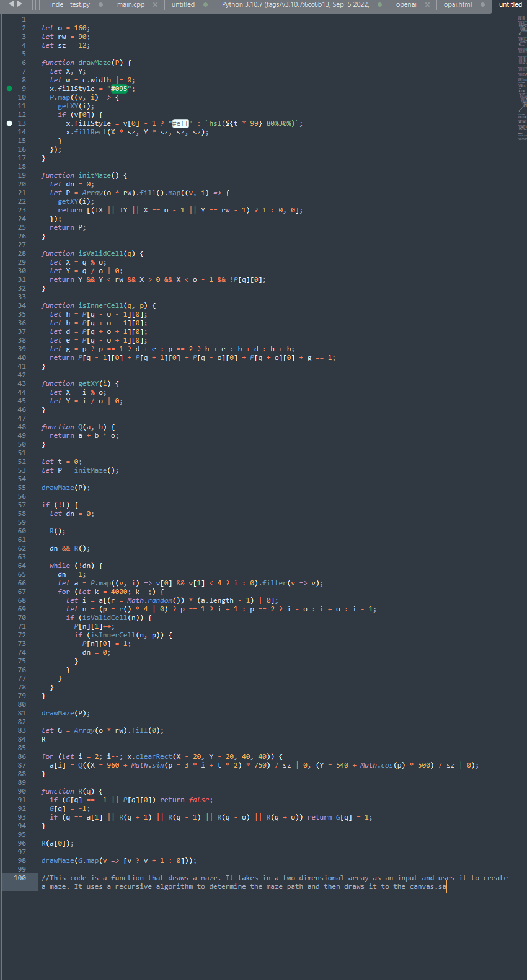527x980 pixels.
Task: Switch to the main.cpp tab
Action: (131, 4)
